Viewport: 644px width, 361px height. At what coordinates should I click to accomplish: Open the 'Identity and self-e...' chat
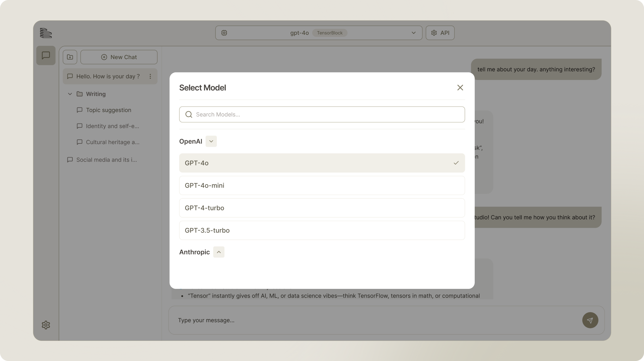(108, 126)
